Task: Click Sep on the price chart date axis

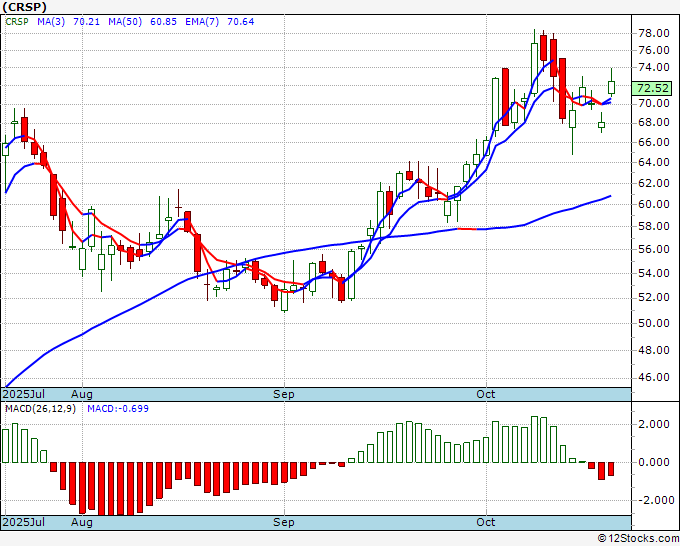Action: point(284,394)
